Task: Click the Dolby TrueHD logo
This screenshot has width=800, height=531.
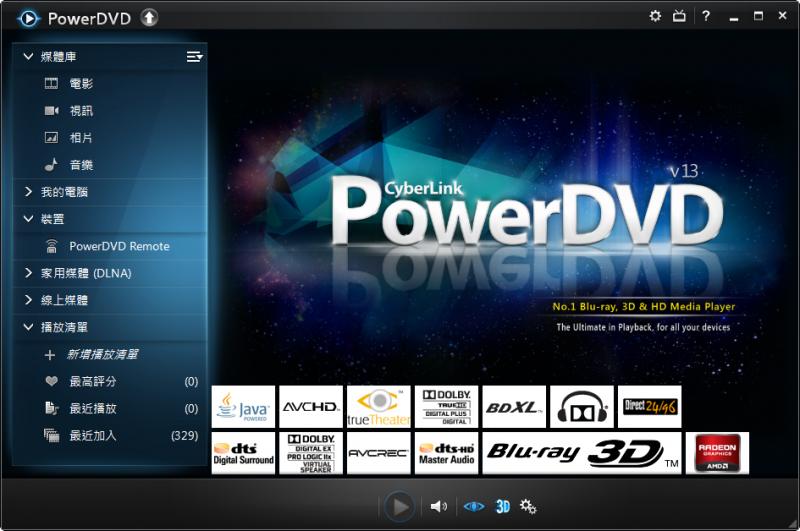Action: click(446, 407)
